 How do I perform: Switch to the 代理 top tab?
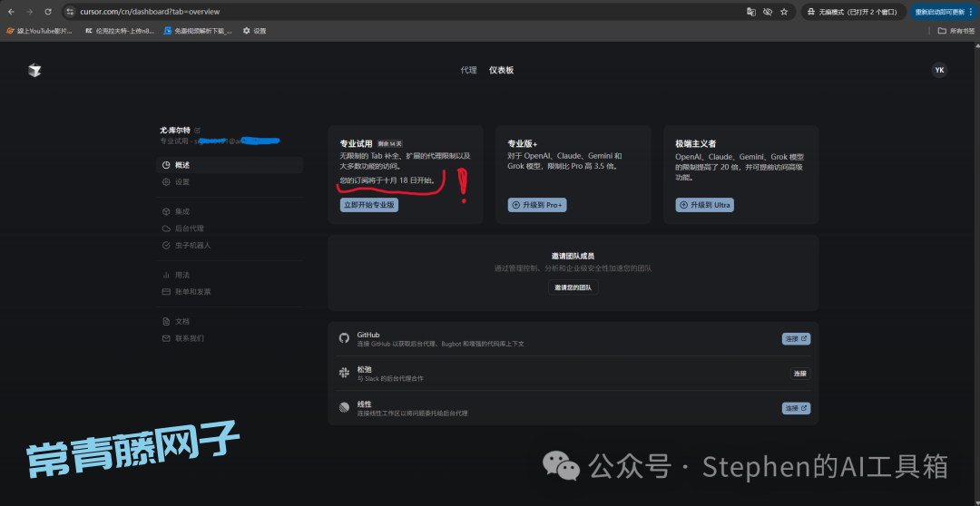click(x=468, y=70)
